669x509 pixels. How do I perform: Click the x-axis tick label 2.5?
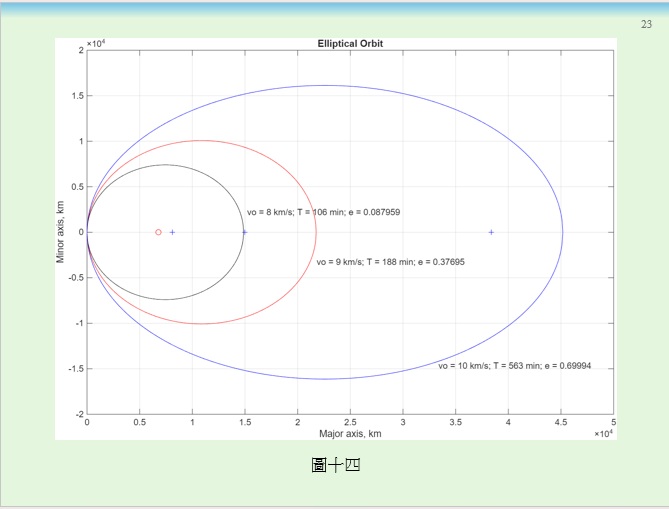click(x=350, y=423)
